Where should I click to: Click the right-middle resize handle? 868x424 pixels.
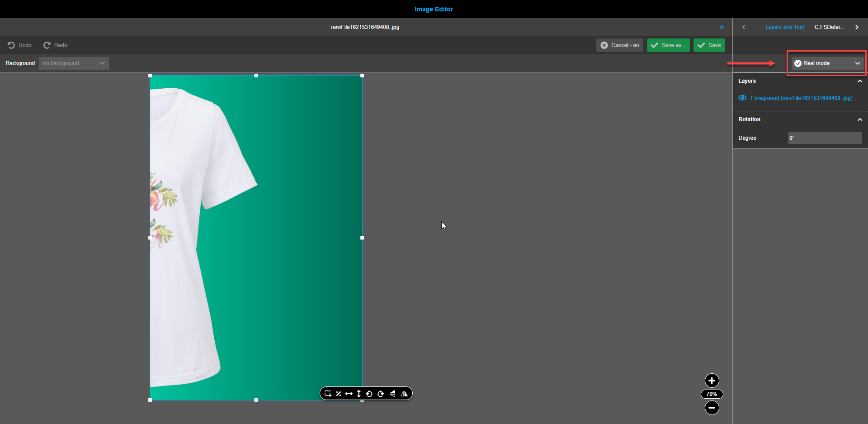[x=362, y=238]
